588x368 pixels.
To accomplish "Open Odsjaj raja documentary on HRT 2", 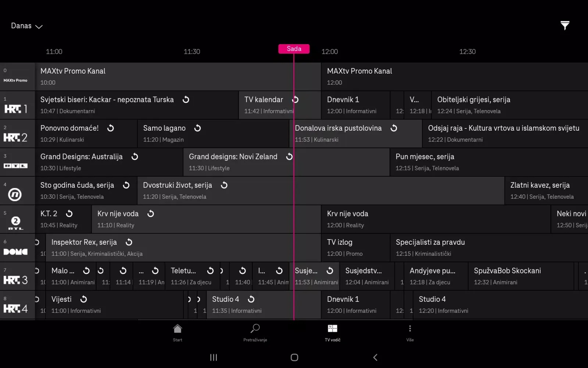I will pyautogui.click(x=505, y=134).
